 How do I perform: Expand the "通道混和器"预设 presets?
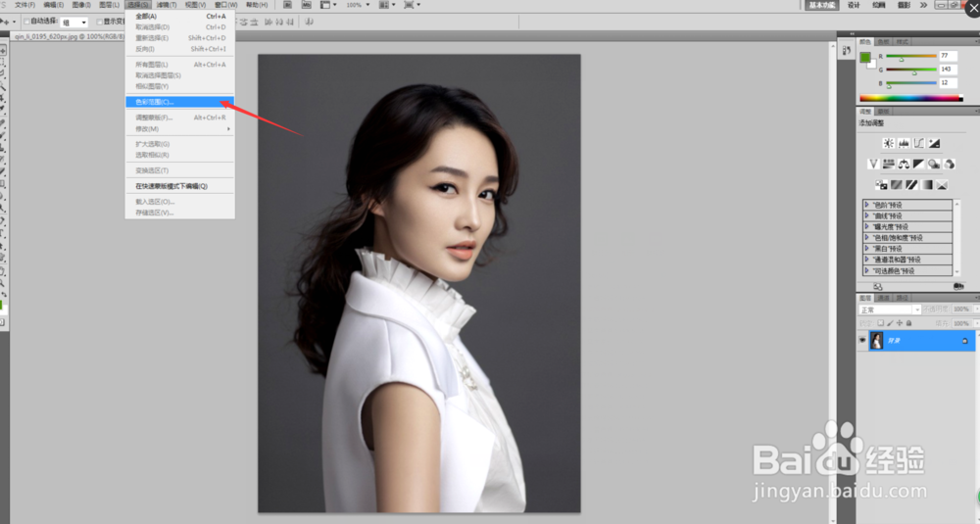pos(866,260)
